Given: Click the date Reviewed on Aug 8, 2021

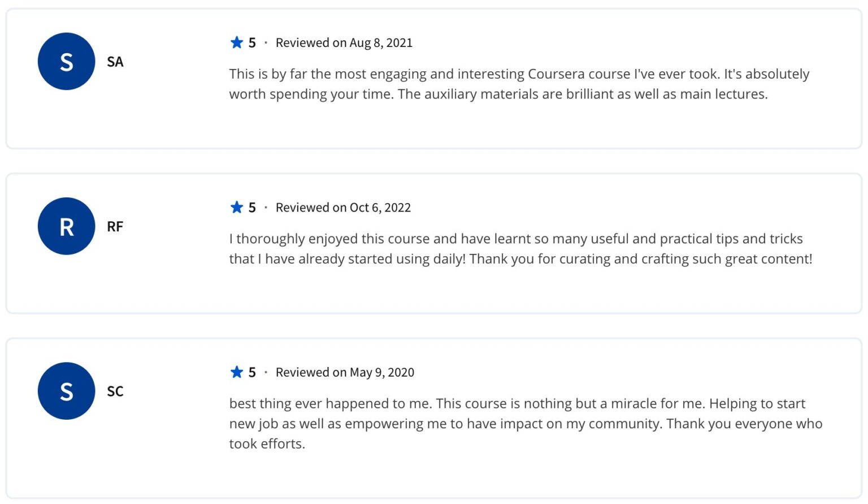Looking at the screenshot, I should pyautogui.click(x=344, y=43).
